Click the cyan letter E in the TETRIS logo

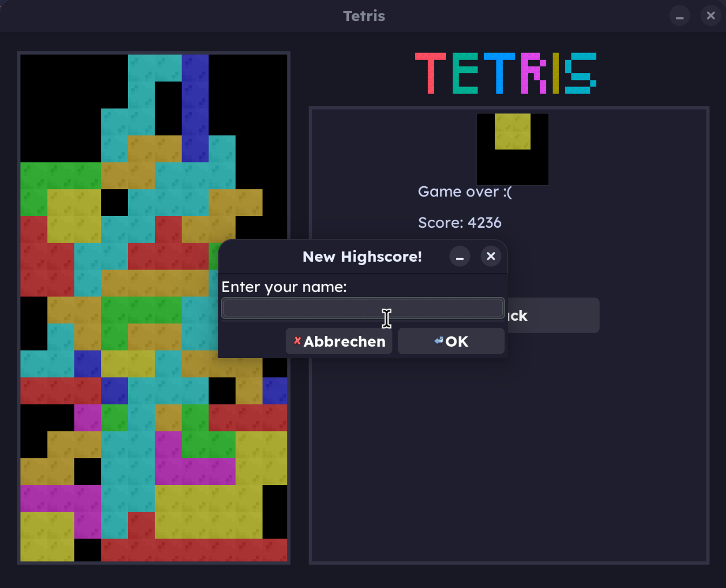[466, 74]
